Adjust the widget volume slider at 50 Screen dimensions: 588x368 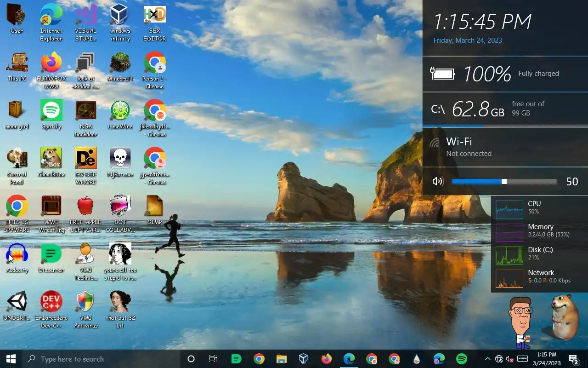pyautogui.click(x=504, y=182)
